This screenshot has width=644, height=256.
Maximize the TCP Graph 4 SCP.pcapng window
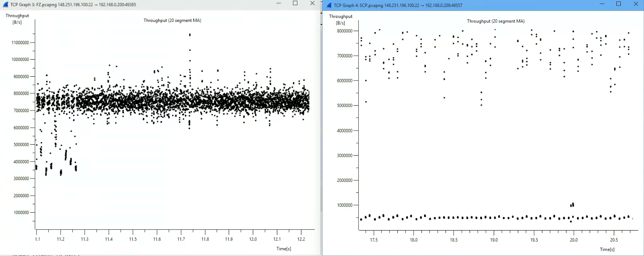(619, 4)
